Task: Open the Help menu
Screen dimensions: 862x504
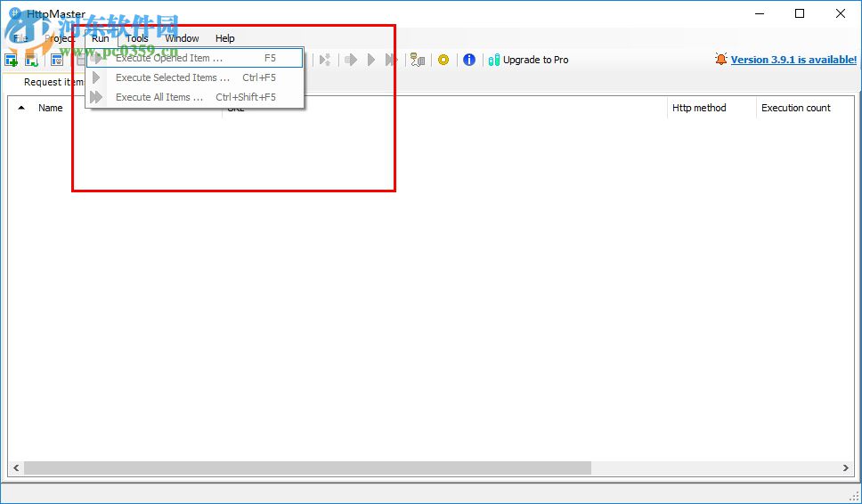Action: [x=224, y=38]
